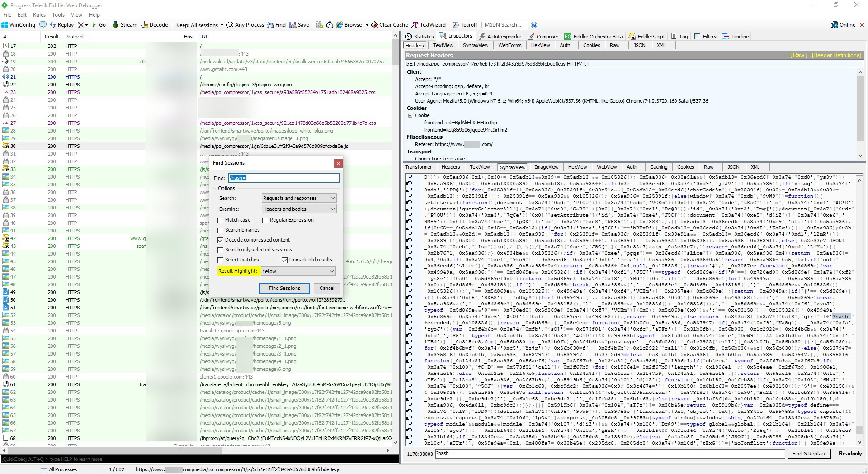Open the Fiddler Orchestra Beta tab
The image size is (868, 474).
(x=594, y=37)
